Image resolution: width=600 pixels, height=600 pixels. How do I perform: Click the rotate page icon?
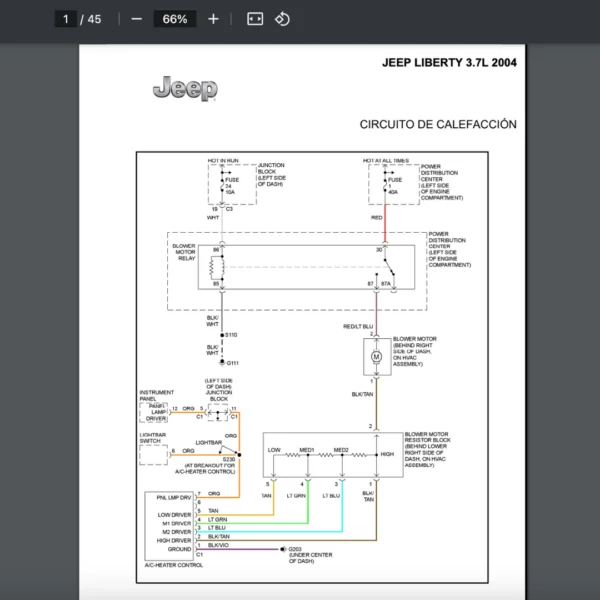(282, 19)
